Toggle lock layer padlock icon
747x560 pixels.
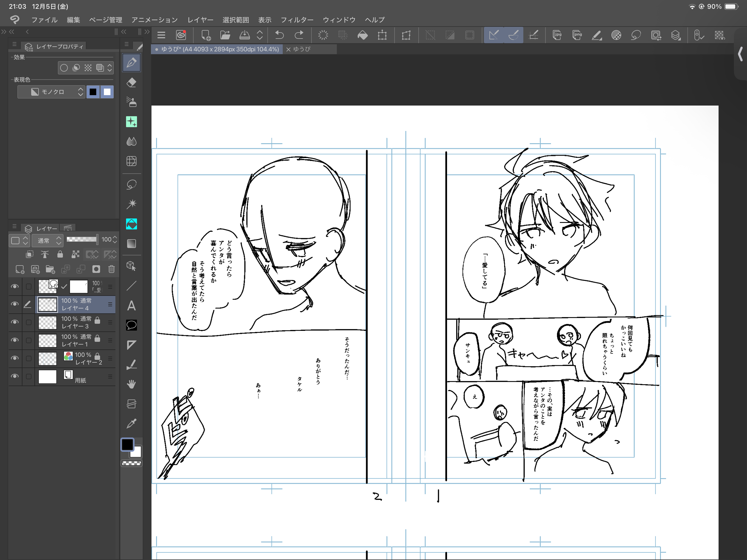(x=60, y=254)
